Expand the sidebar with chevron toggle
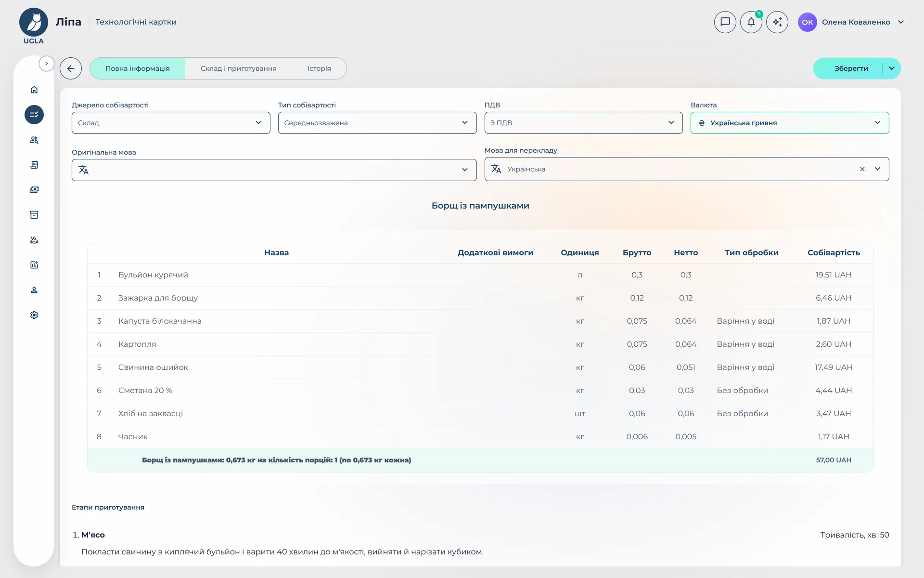Image resolution: width=924 pixels, height=578 pixels. coord(47,64)
